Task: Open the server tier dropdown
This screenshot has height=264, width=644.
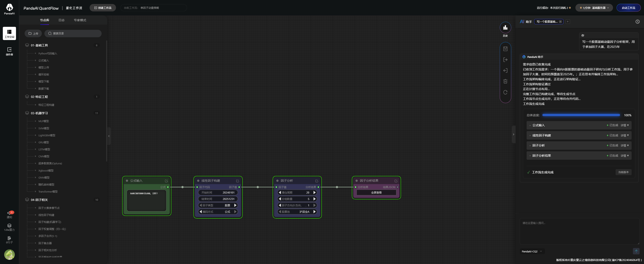Action: click(594, 8)
